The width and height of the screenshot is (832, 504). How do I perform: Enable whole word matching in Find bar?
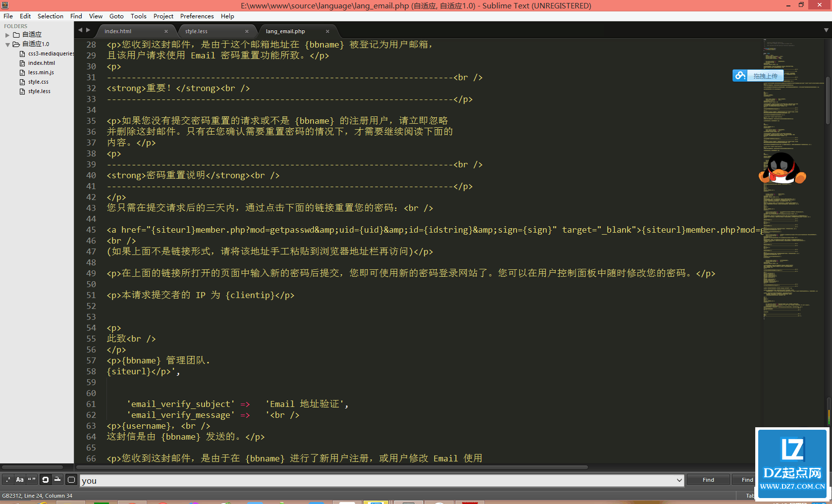tap(31, 479)
